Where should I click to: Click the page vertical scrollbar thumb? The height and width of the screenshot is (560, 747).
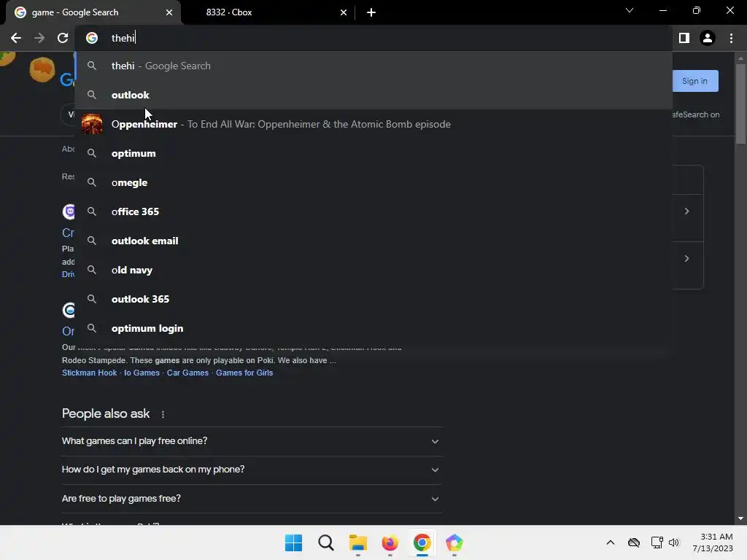point(740,104)
